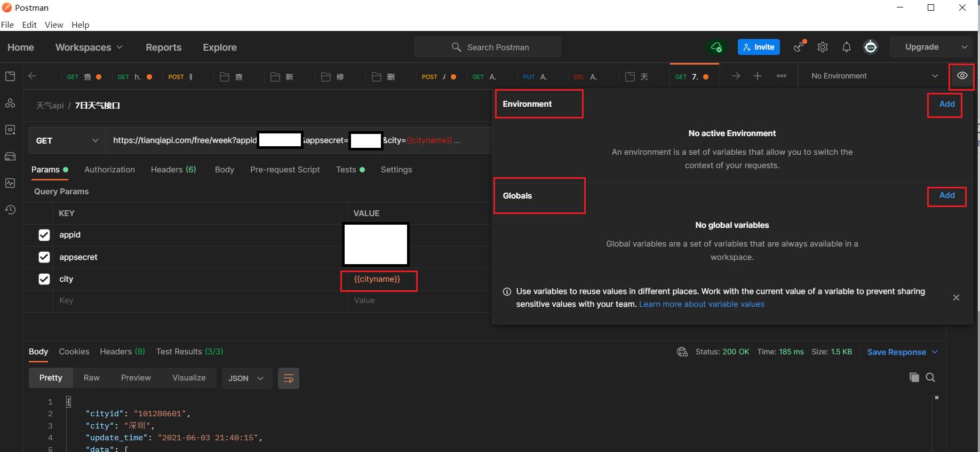This screenshot has width=980, height=452.
Task: Click the request URL field
Action: pos(299,140)
